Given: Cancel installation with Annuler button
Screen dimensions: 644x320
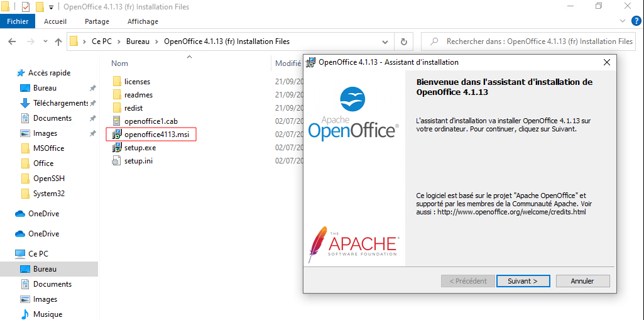Looking at the screenshot, I should click(x=582, y=281).
